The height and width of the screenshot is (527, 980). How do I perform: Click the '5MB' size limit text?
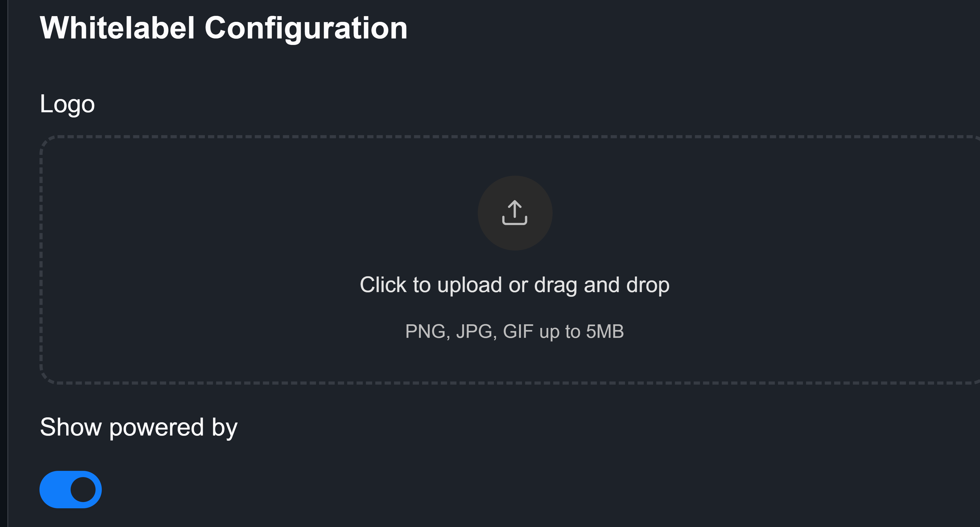point(605,331)
